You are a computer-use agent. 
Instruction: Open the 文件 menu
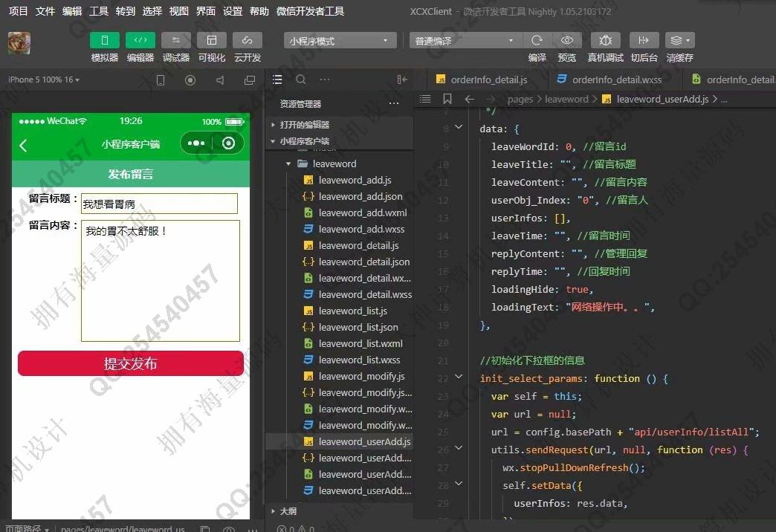pos(45,11)
